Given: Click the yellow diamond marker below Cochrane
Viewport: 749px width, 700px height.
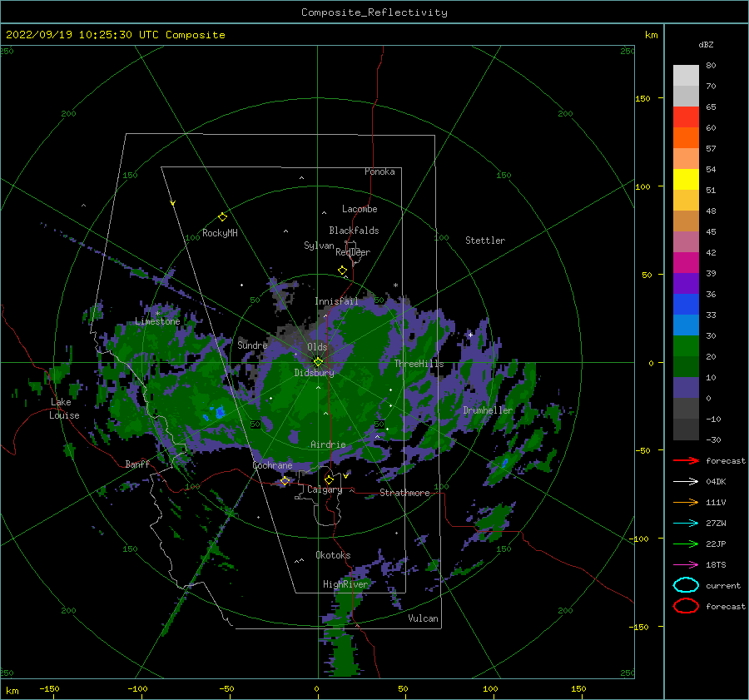Looking at the screenshot, I should coord(285,480).
